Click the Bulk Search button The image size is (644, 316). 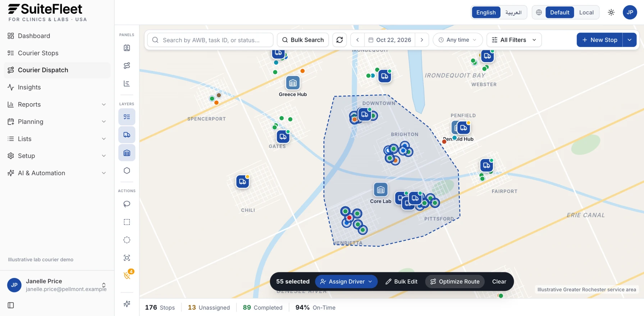pyautogui.click(x=303, y=40)
